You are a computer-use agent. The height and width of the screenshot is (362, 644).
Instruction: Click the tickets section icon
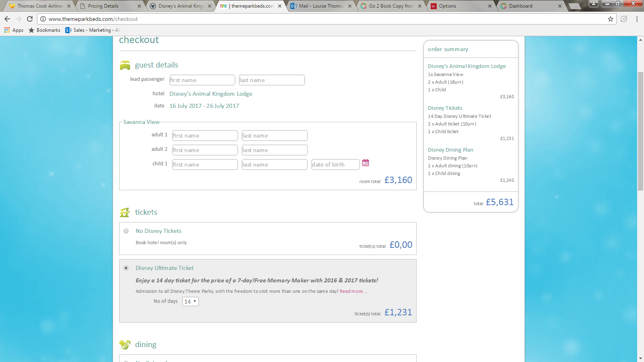(x=125, y=212)
